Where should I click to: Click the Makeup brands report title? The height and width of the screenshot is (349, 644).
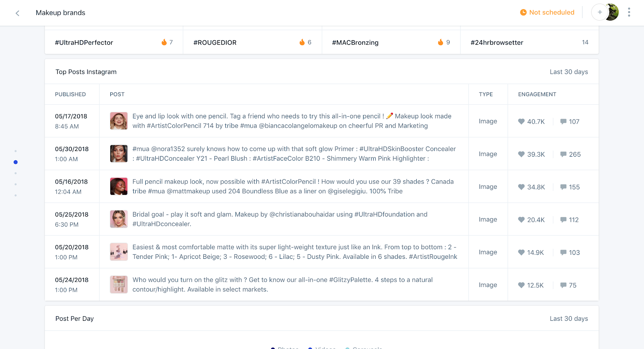point(60,13)
